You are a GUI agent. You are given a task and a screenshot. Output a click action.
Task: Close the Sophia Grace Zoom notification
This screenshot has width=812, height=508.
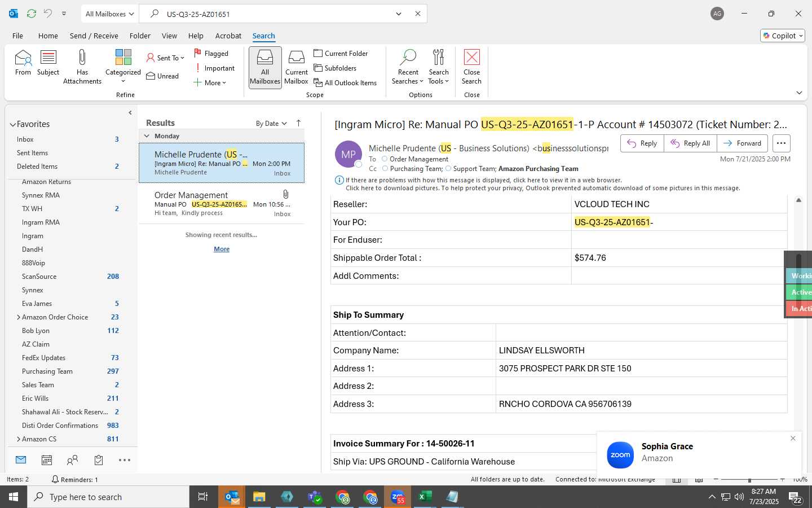click(x=793, y=439)
